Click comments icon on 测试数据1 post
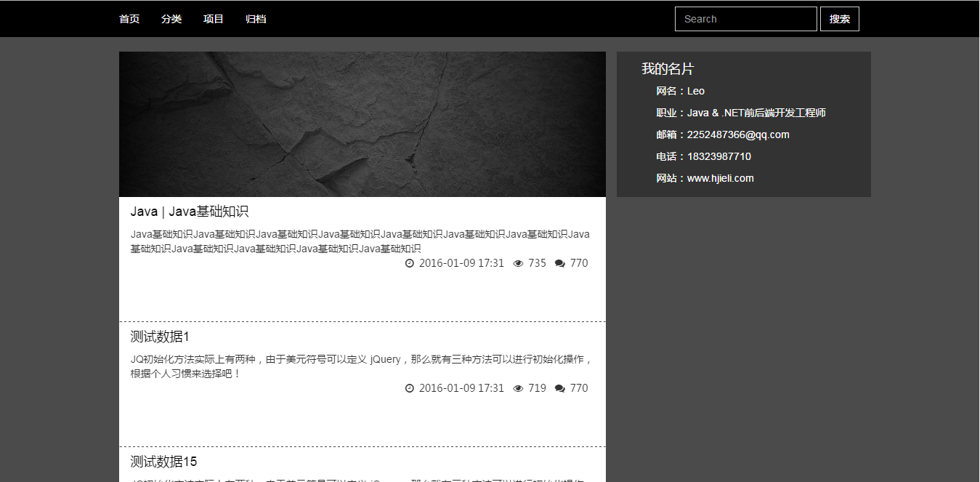Image resolution: width=980 pixels, height=482 pixels. click(x=559, y=388)
